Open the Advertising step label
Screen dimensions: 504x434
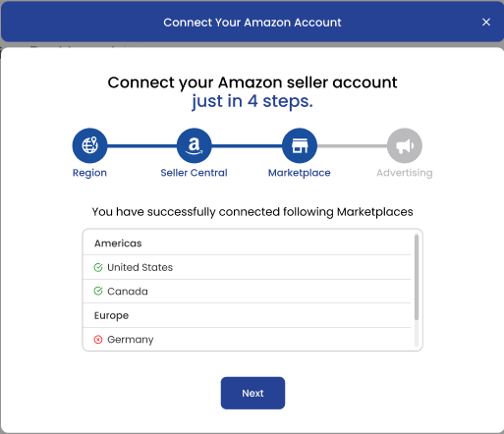click(x=405, y=173)
